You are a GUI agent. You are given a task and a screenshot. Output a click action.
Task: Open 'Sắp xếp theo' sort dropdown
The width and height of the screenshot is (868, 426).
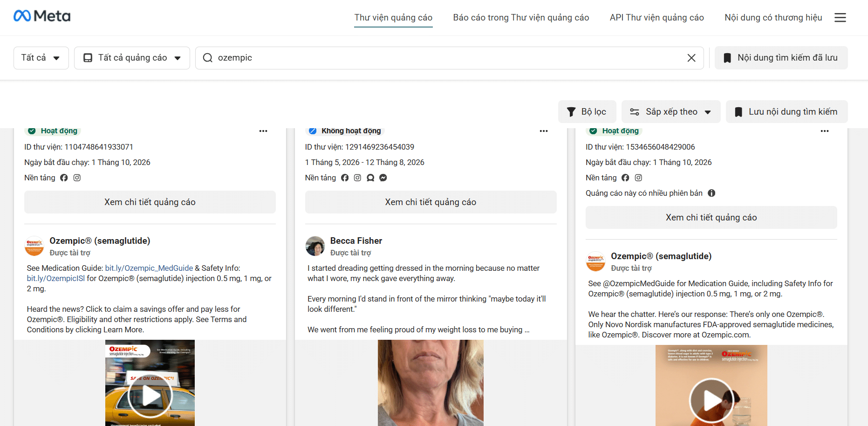[671, 112]
